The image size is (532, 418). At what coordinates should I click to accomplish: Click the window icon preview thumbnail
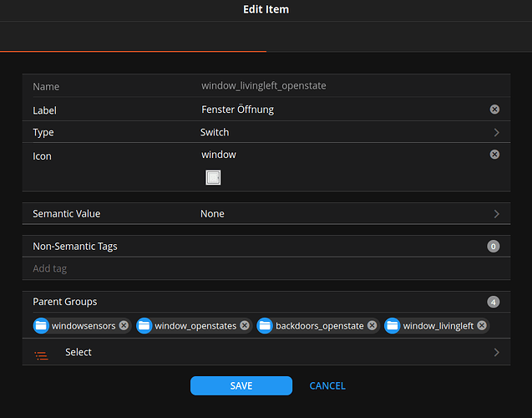point(213,177)
